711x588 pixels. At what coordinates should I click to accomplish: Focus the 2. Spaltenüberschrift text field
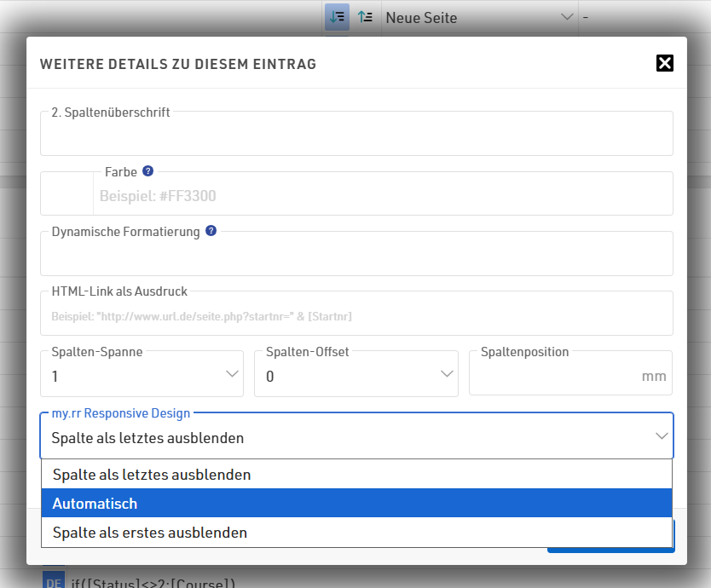point(356,136)
